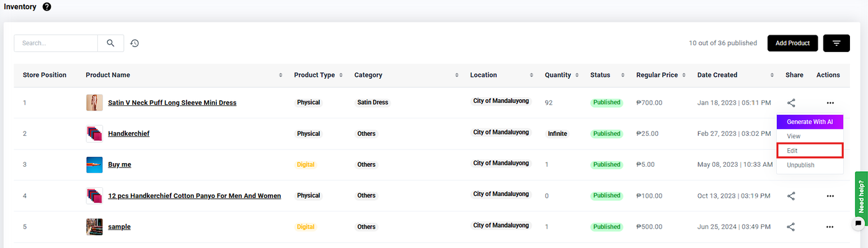
Task: Open actions menu for sample product
Action: pos(830,227)
